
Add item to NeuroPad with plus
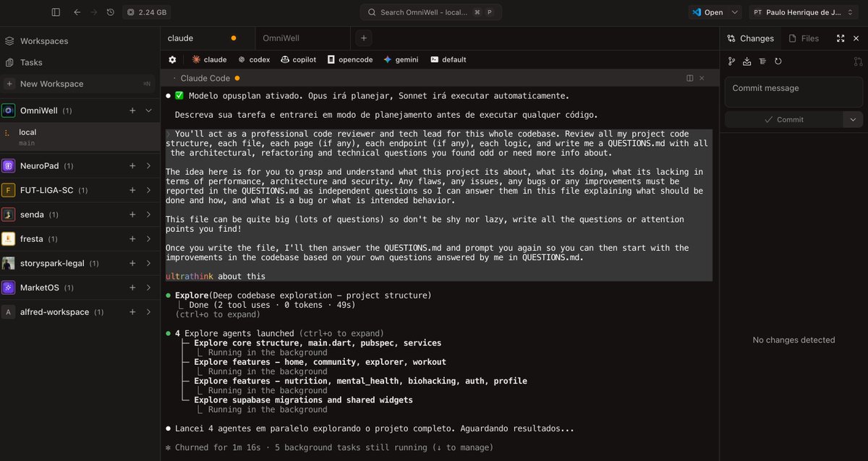tap(132, 166)
